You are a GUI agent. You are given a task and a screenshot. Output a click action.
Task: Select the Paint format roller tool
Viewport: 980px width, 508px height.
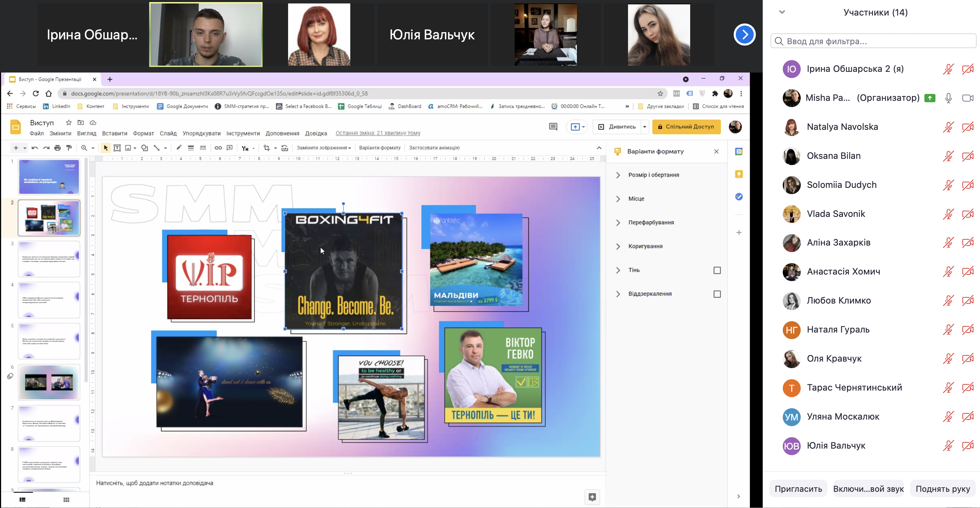(x=69, y=148)
